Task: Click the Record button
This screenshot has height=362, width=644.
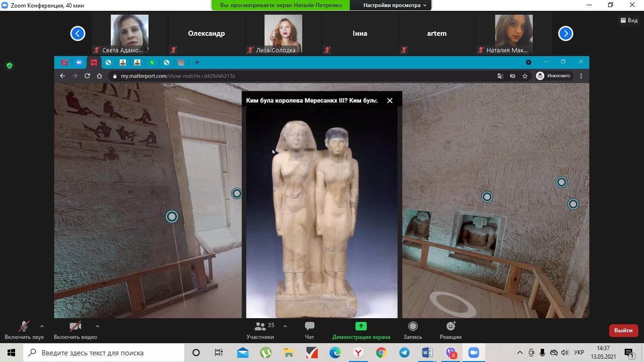Action: click(413, 330)
